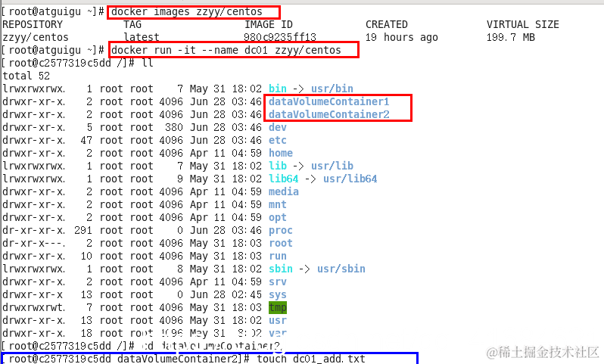Click the 'media' directory name
Screen dimensions: 604x364
point(284,191)
